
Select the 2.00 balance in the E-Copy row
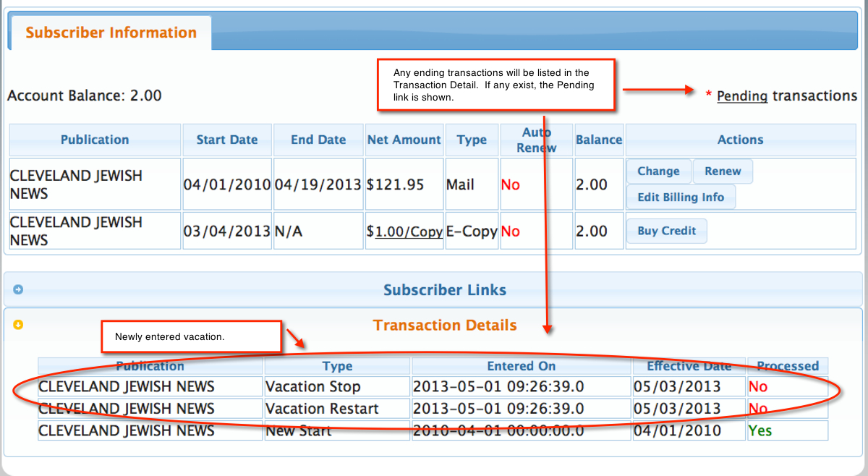(x=599, y=231)
